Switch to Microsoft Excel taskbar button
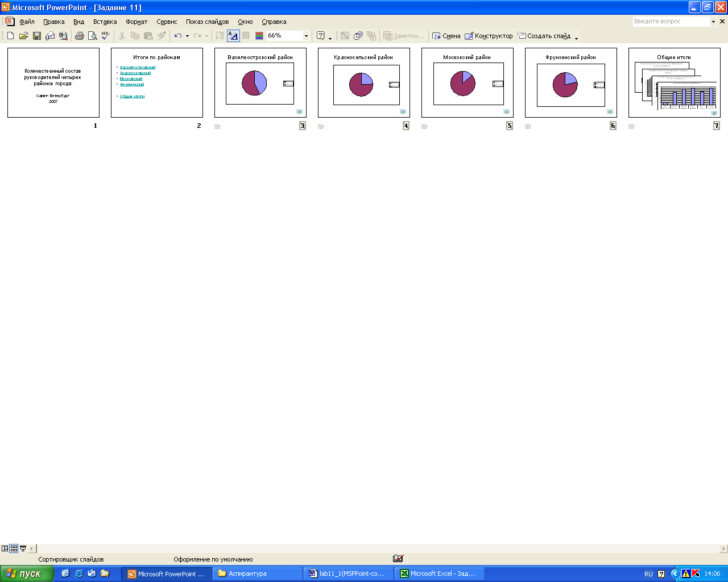Viewport: 728px width, 582px height. [x=439, y=573]
